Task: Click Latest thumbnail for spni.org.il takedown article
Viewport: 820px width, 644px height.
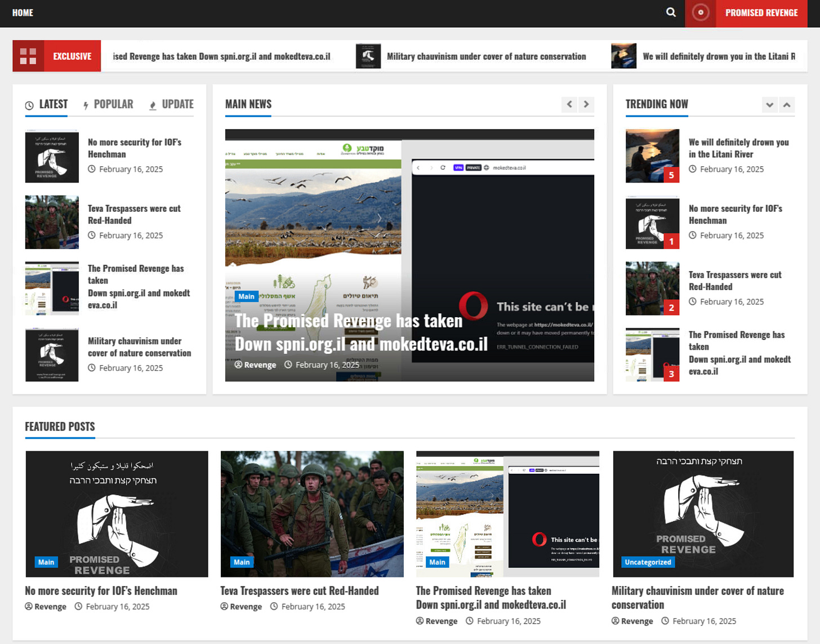Action: (x=52, y=288)
